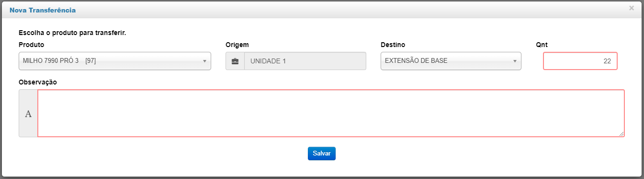
Task: Click the "A" text icon beside Observação
Action: pos(28,114)
